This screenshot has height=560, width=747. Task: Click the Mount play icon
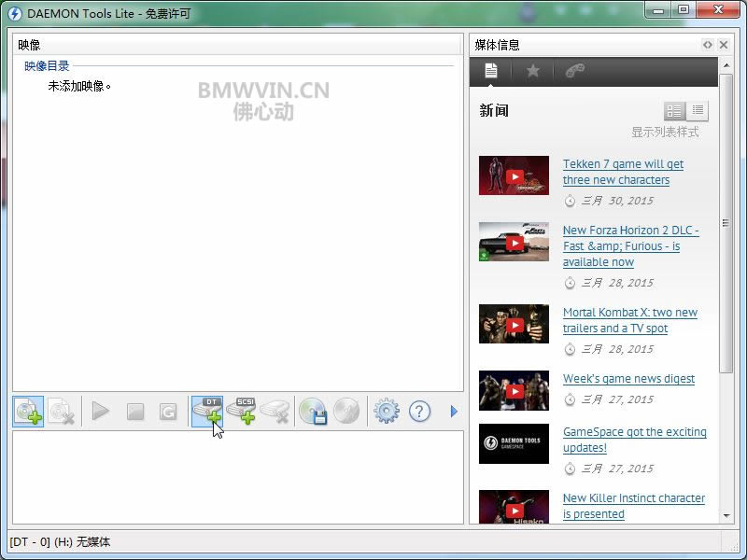[100, 411]
